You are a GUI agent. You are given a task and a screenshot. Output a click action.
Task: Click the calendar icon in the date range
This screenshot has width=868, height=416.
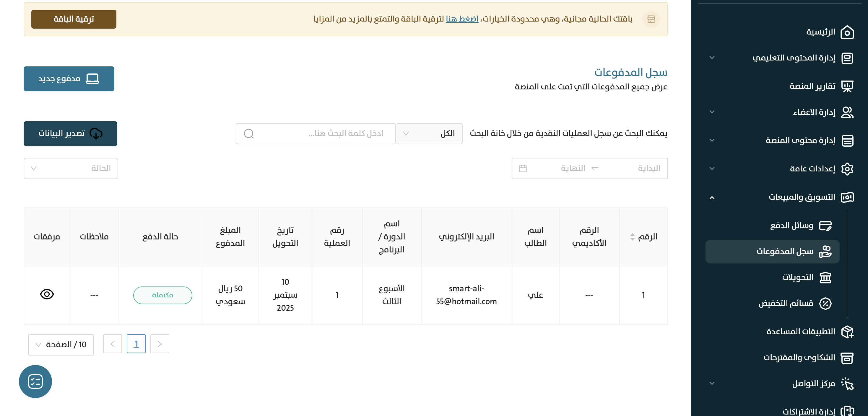pyautogui.click(x=523, y=168)
